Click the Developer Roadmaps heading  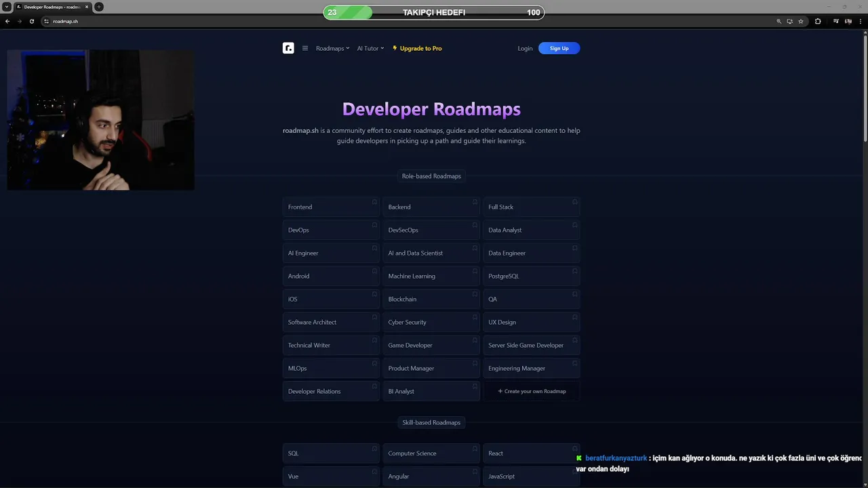coord(431,109)
